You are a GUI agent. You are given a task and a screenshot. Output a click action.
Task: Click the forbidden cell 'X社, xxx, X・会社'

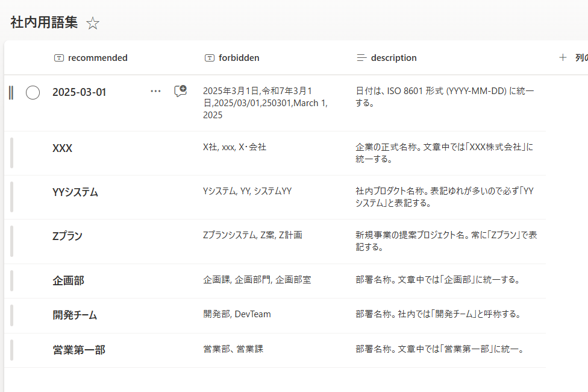click(x=234, y=147)
